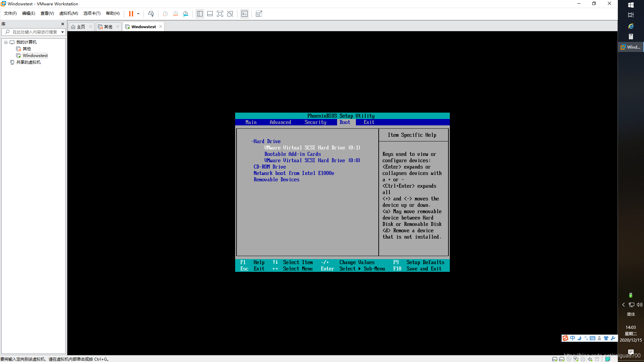Close the Windowstest tab
The height and width of the screenshot is (362, 644).
click(x=161, y=27)
